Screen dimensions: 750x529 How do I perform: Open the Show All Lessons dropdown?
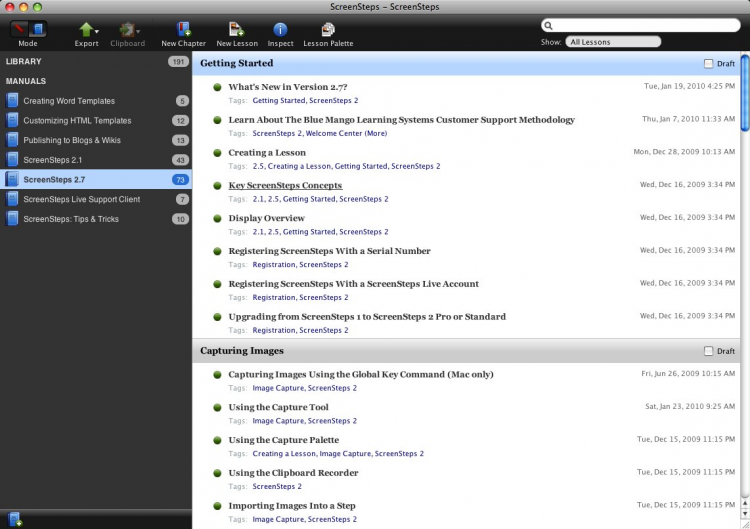[x=613, y=42]
